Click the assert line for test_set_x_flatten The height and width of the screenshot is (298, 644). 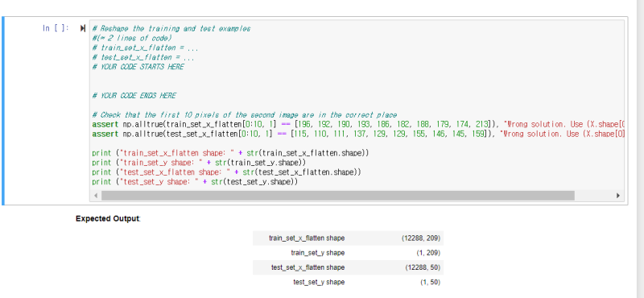click(x=357, y=134)
